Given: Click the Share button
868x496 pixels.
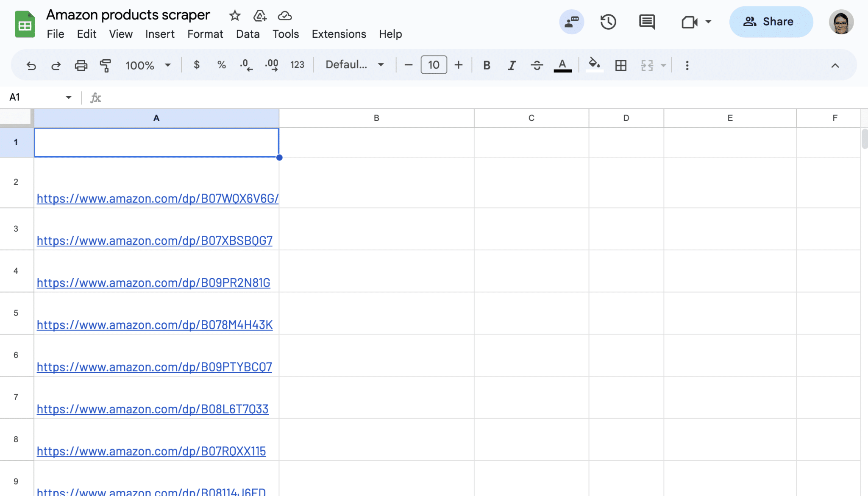Looking at the screenshot, I should pos(771,22).
